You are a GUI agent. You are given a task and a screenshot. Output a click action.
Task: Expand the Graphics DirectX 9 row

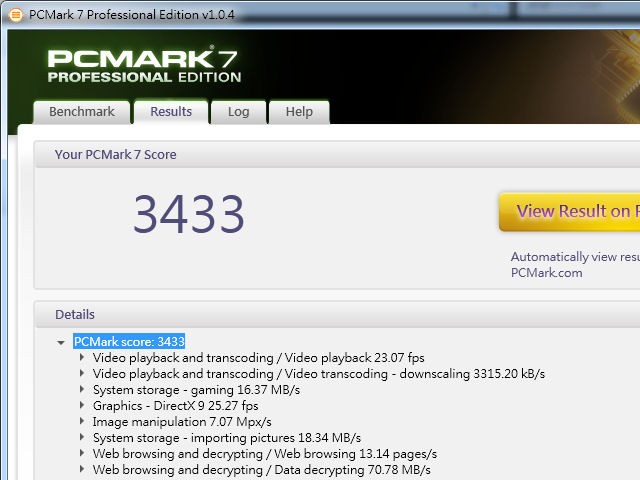coord(82,405)
